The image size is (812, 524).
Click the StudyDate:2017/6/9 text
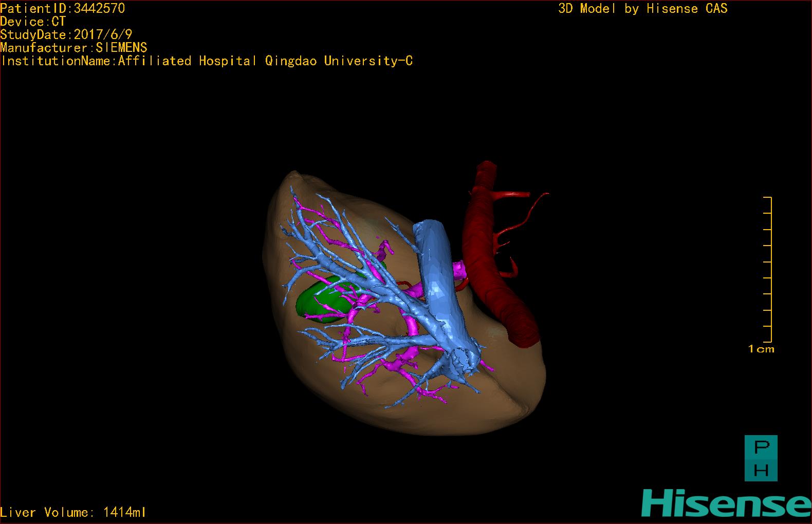point(66,34)
